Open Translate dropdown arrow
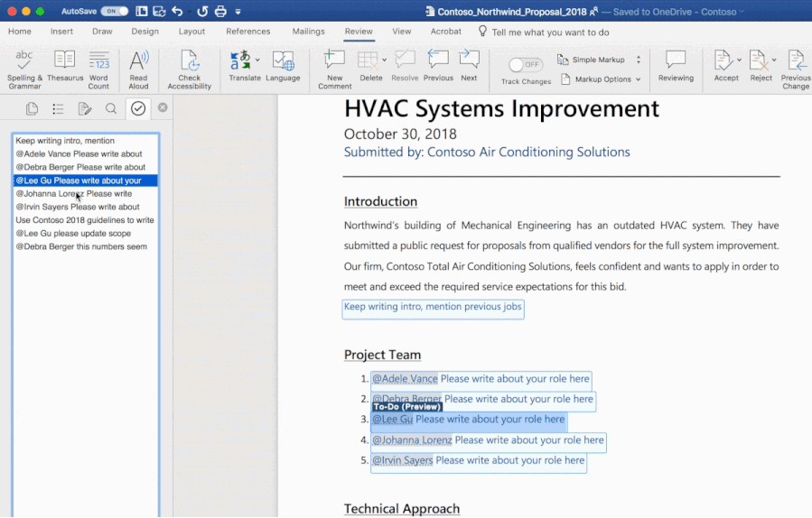Screen dimensions: 812x518 [257, 60]
